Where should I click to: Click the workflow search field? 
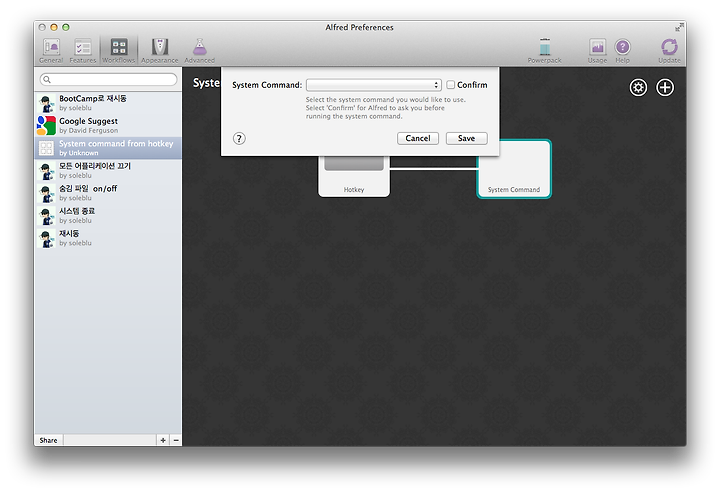point(108,79)
